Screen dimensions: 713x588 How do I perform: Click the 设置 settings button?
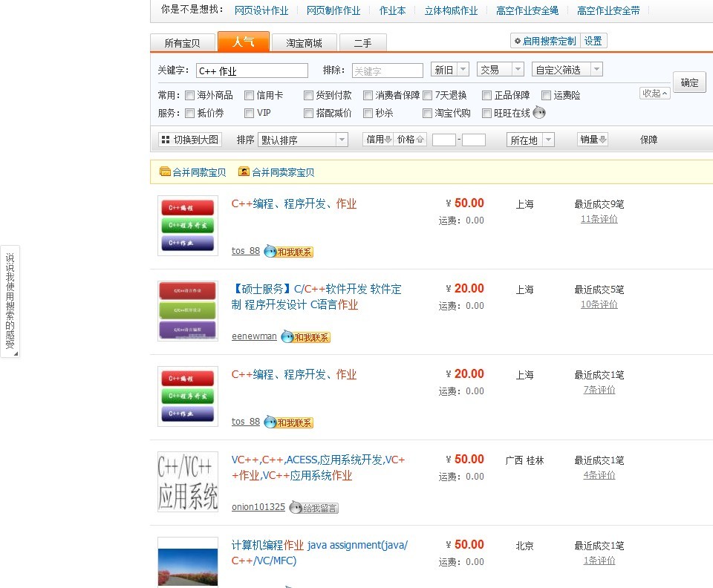tap(593, 41)
